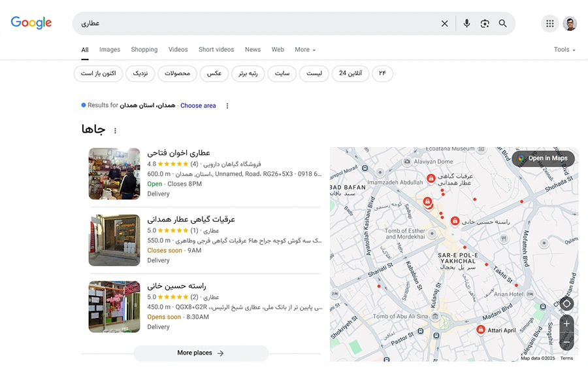Open photo thumbnail of 'عطاری اخوان فتاحی'
The width and height of the screenshot is (588, 367).
click(x=114, y=173)
